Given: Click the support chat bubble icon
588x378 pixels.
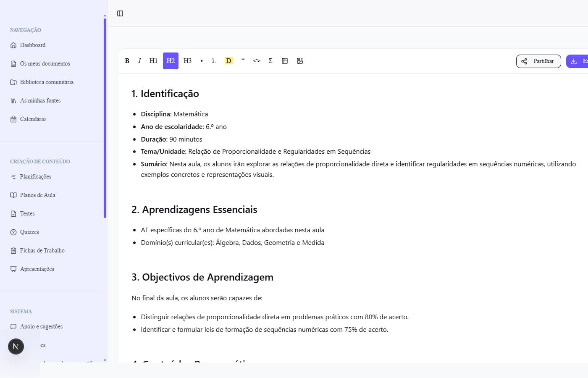Looking at the screenshot, I should coord(13,327).
